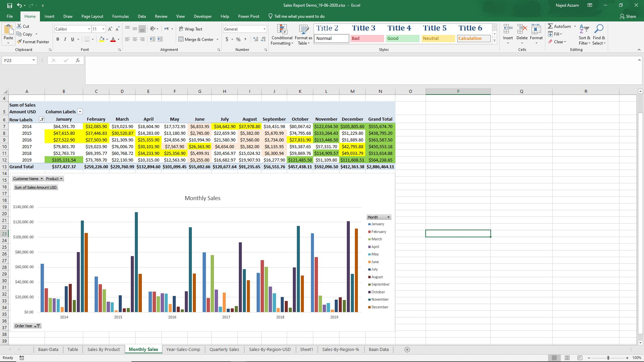Add a new sheet with plus icon

coord(407,350)
